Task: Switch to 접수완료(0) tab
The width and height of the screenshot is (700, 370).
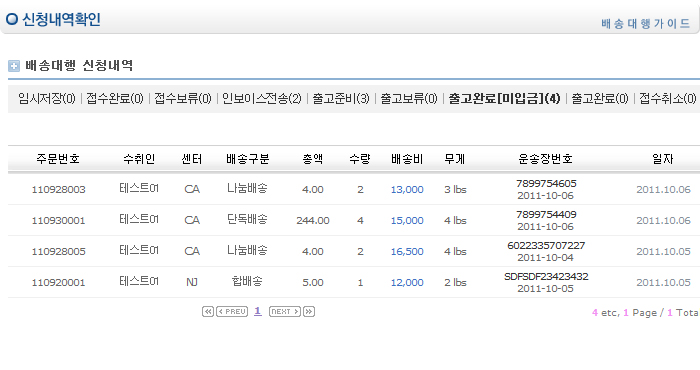Action: [x=115, y=99]
